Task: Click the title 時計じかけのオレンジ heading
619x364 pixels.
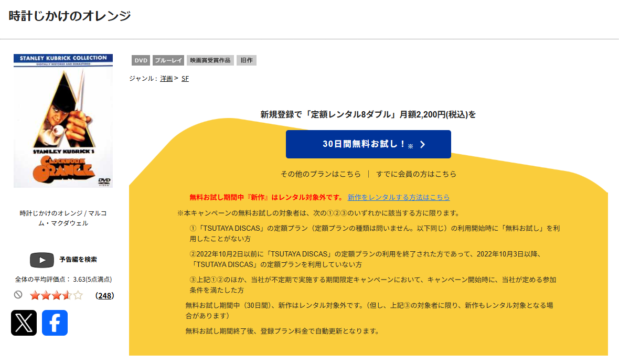Action: coord(69,16)
